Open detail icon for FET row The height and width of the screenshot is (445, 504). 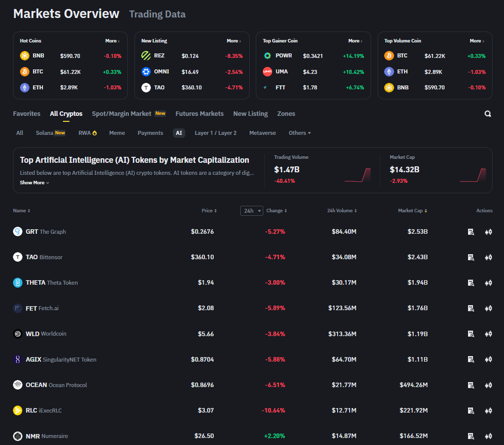(x=471, y=308)
